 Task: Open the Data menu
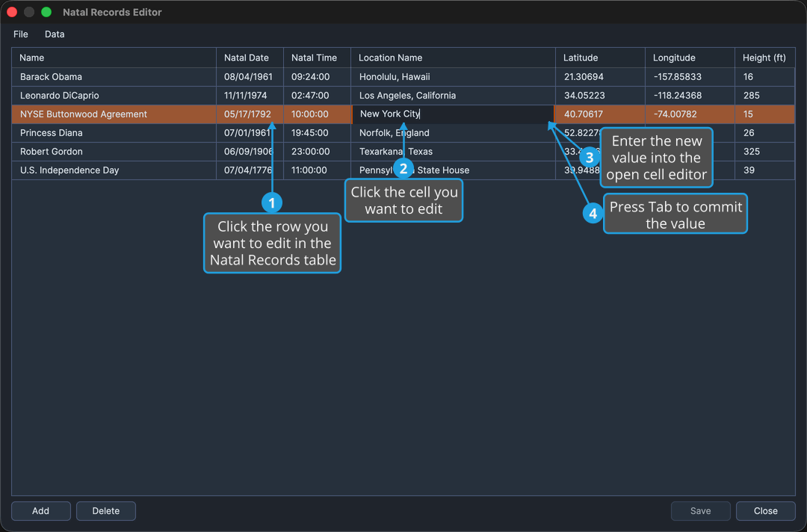click(55, 34)
